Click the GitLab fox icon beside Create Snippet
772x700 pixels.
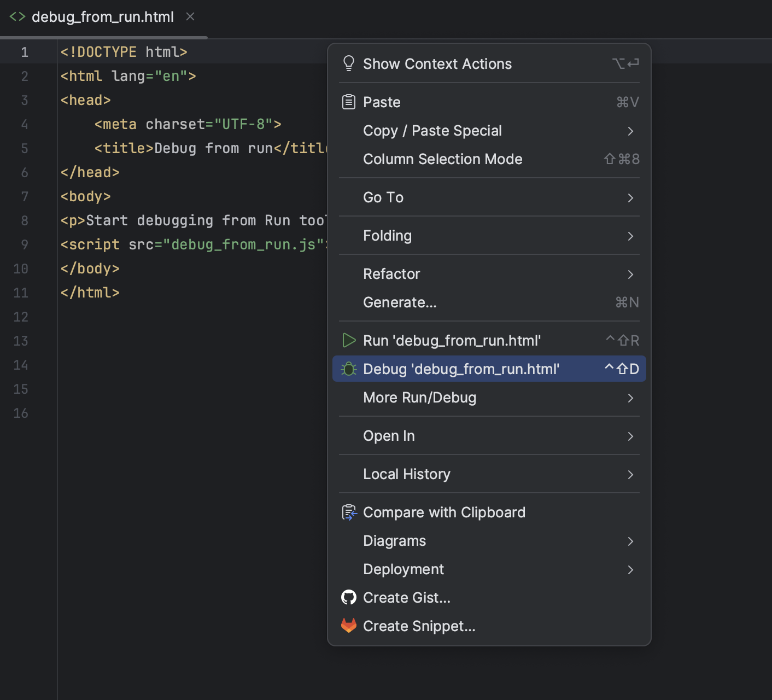tap(349, 626)
